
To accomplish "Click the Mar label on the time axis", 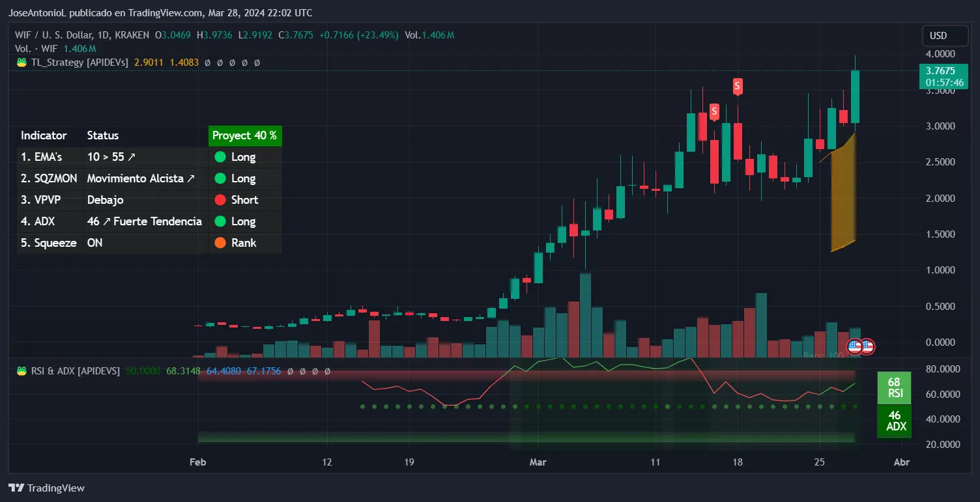I will pyautogui.click(x=538, y=462).
